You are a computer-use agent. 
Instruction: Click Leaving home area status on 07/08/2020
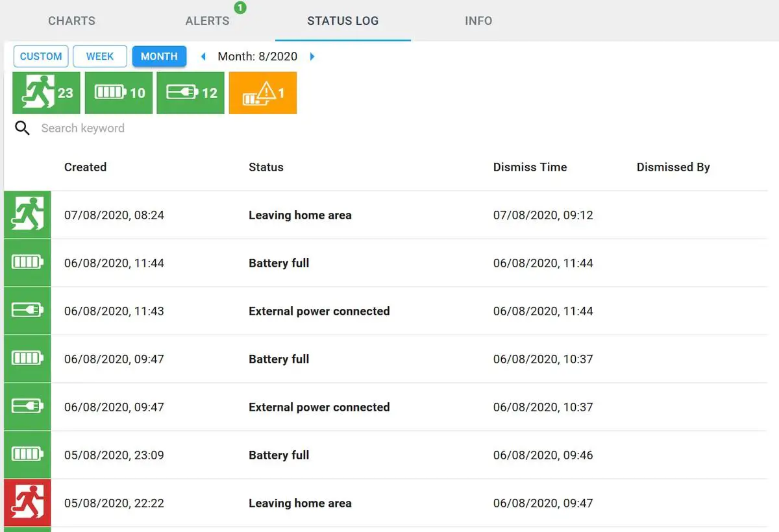pyautogui.click(x=300, y=215)
